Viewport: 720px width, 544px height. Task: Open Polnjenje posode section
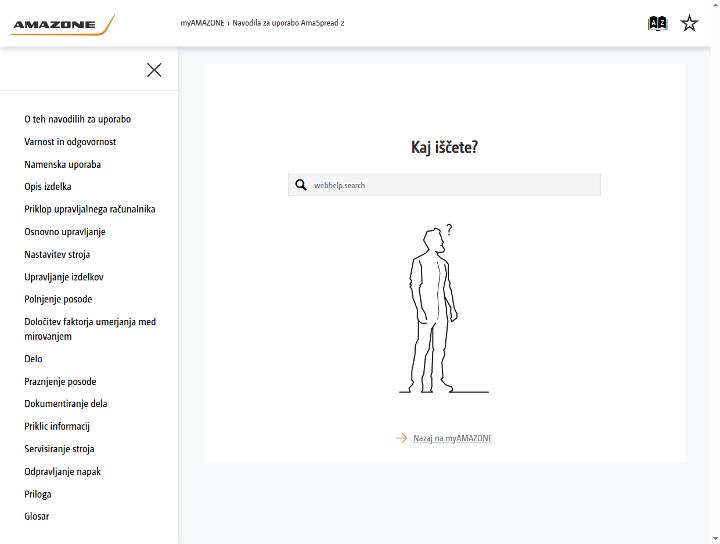(58, 299)
